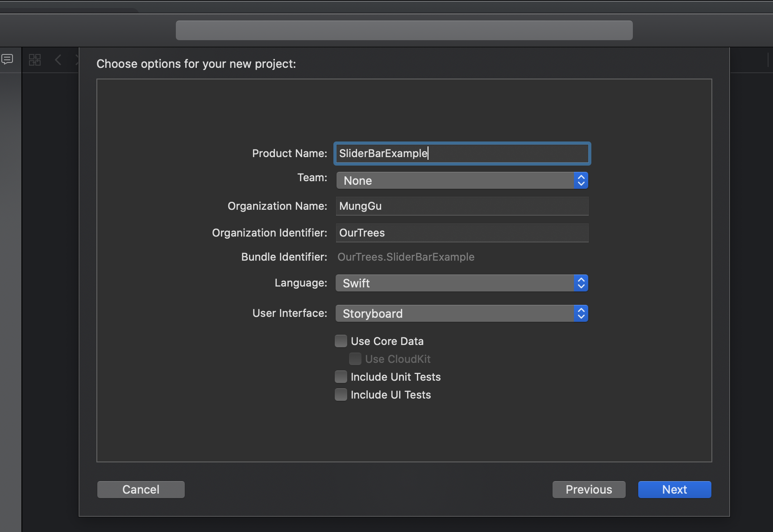The width and height of the screenshot is (773, 532).
Task: Check the Include UI Tests option
Action: click(x=341, y=395)
